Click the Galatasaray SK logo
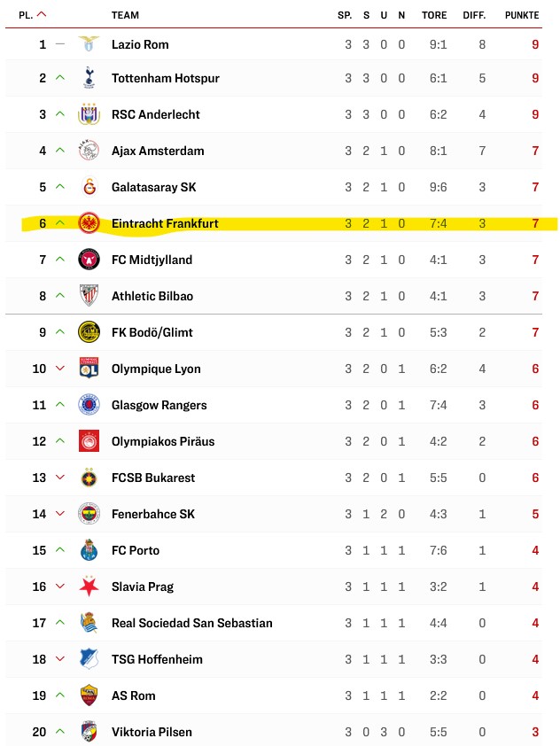 click(x=89, y=187)
